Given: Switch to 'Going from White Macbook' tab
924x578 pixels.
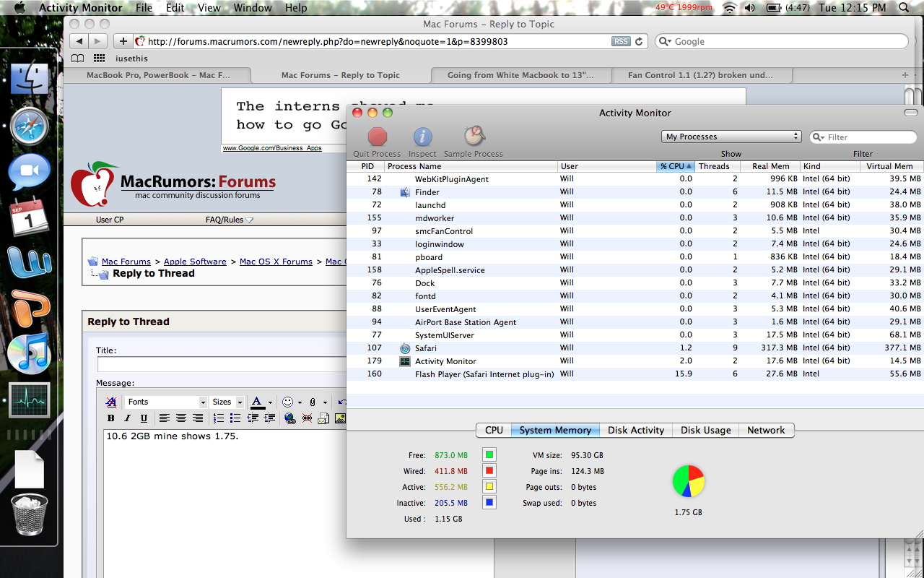Looking at the screenshot, I should click(x=520, y=75).
